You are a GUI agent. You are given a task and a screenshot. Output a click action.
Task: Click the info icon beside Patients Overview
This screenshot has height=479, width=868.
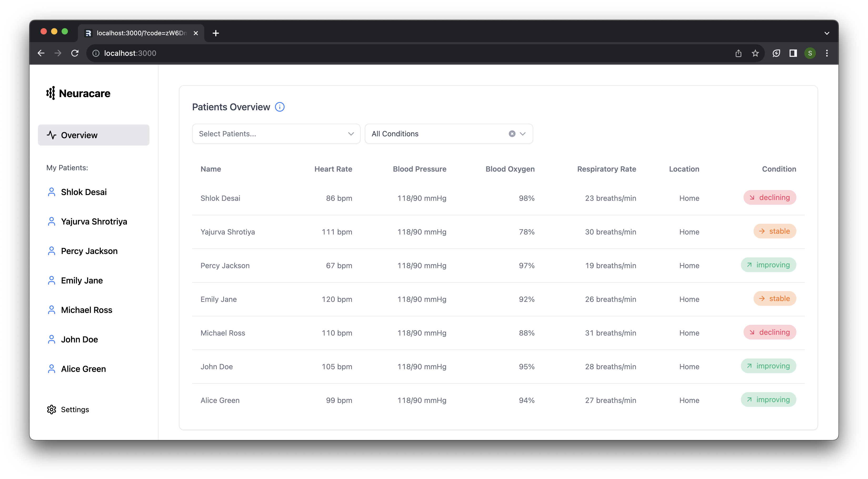coord(280,107)
